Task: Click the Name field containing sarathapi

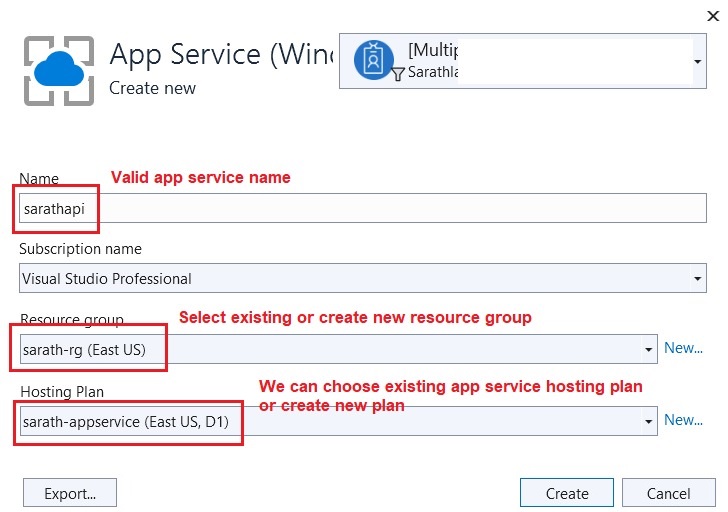Action: pos(363,208)
